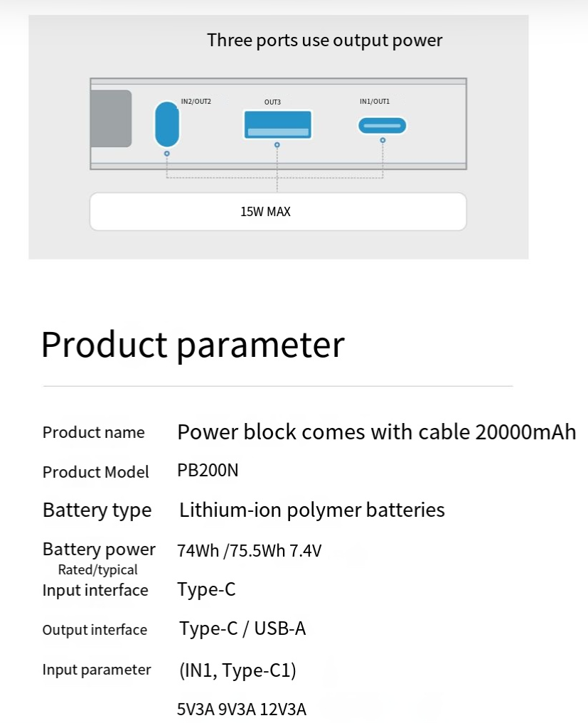Click the IN1/OUT1 Type-C port icon
588x723 pixels.
point(382,126)
